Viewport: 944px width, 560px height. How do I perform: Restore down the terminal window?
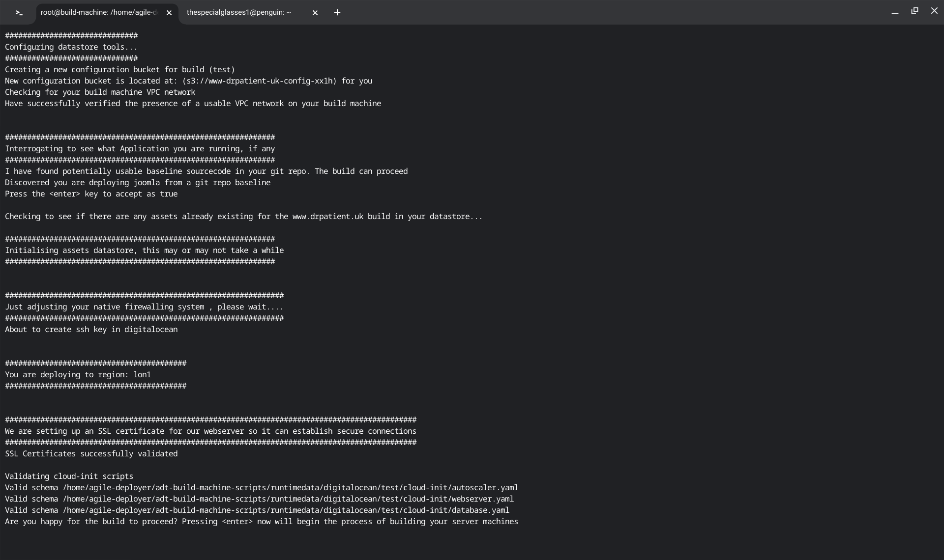point(914,11)
